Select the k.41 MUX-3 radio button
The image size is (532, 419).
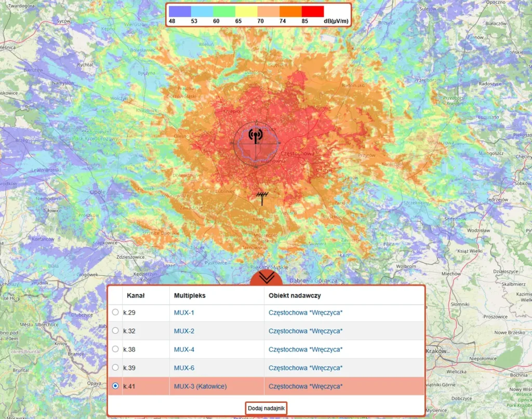(115, 386)
